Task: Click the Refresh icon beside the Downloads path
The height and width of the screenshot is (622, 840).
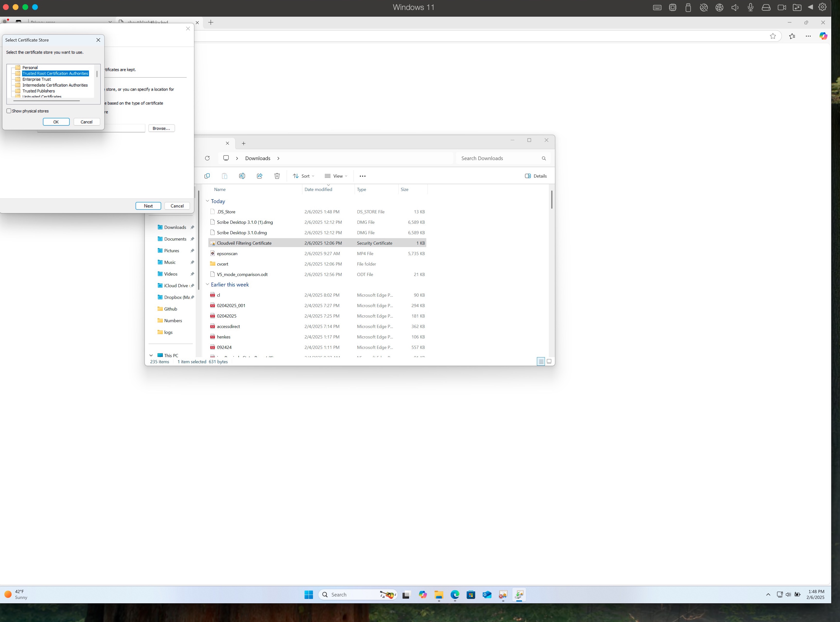Action: [207, 158]
